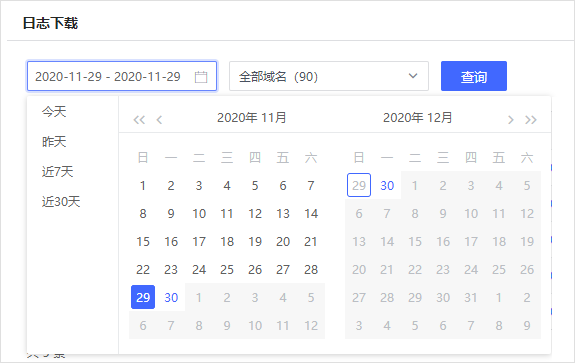This screenshot has height=363, width=575.
Task: Click disabled 15 in December panel
Action: pos(415,242)
